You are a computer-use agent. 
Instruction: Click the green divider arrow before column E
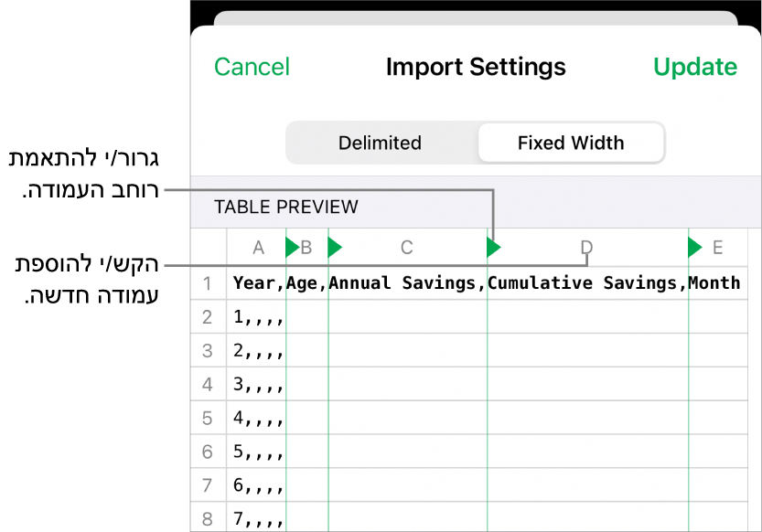(x=694, y=247)
